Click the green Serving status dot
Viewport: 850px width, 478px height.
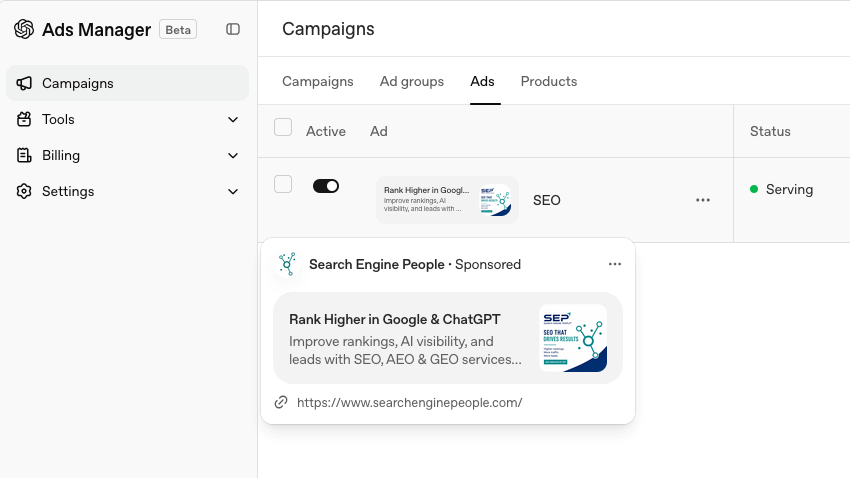[754, 189]
